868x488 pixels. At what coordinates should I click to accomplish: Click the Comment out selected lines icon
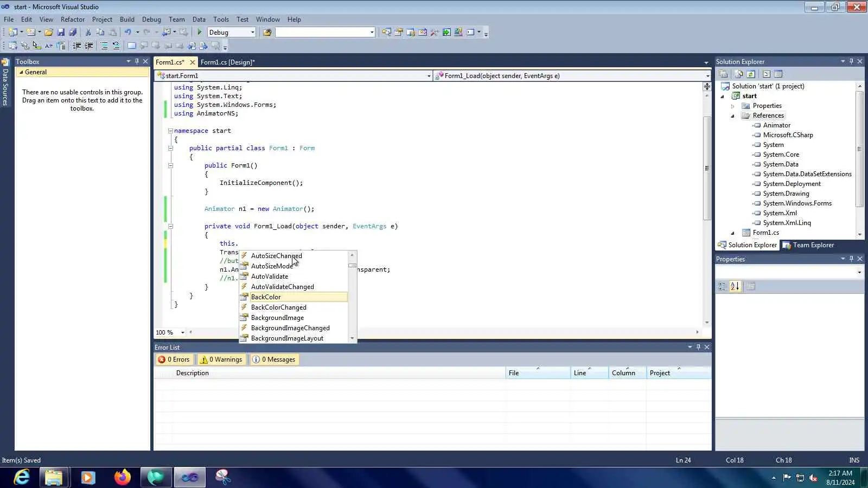[104, 46]
